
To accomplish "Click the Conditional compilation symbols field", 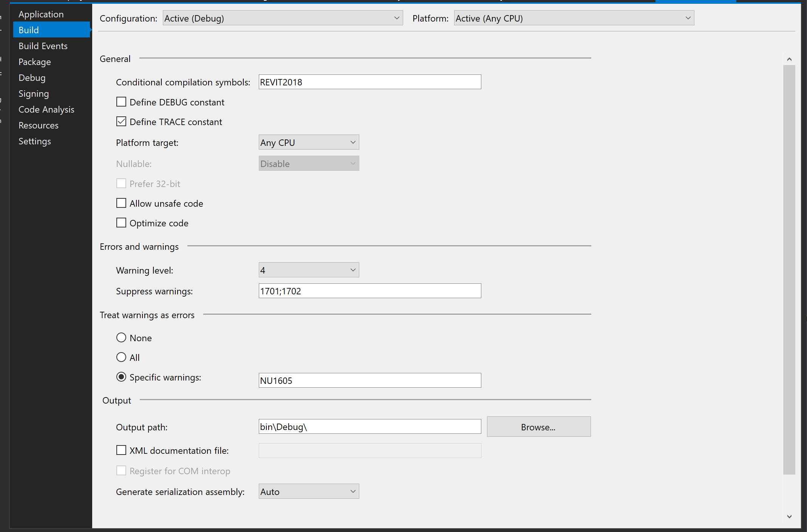I will pos(369,82).
